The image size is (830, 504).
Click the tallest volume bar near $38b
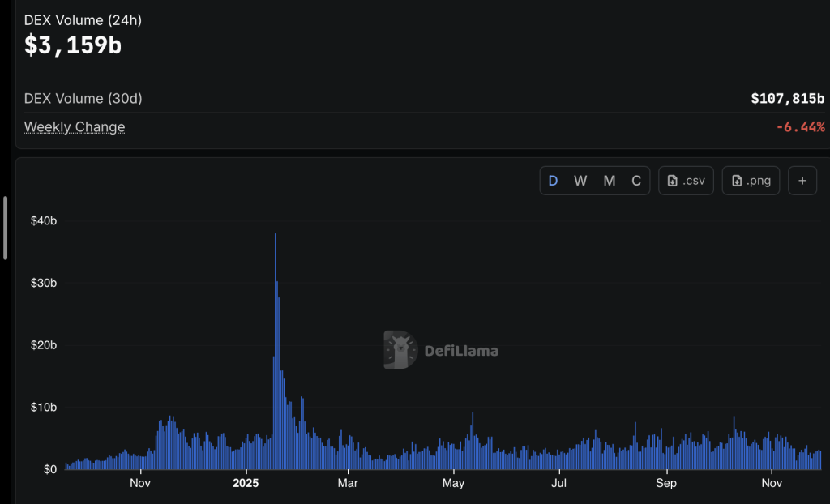point(276,352)
